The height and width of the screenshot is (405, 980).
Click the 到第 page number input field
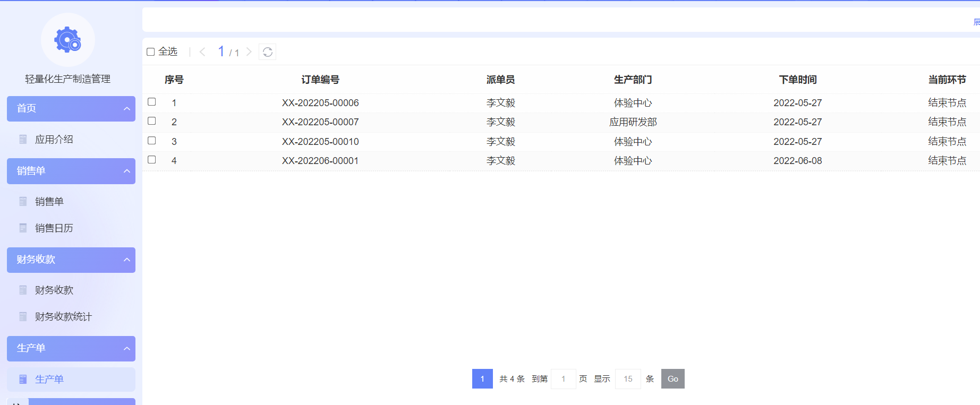point(564,379)
